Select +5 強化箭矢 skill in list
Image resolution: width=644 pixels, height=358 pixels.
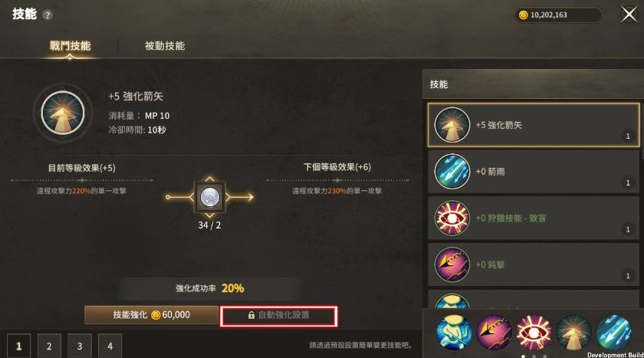click(x=533, y=125)
